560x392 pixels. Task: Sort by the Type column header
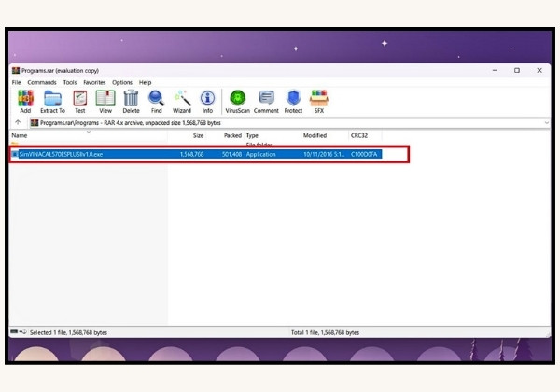coord(273,135)
